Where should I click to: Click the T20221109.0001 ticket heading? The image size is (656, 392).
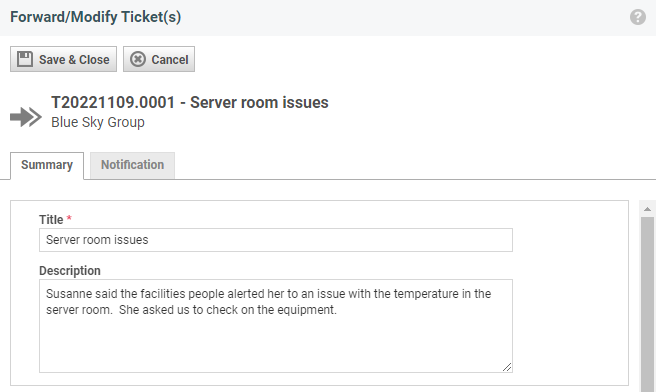190,102
